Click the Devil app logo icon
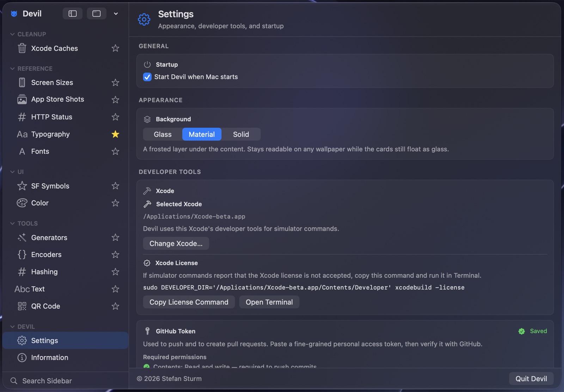Screen dimensions: 564x392 [x=14, y=14]
